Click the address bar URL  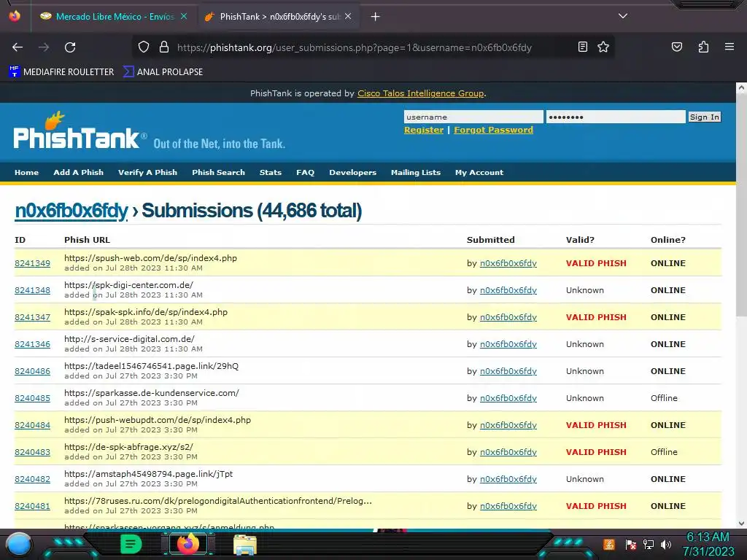coord(355,47)
